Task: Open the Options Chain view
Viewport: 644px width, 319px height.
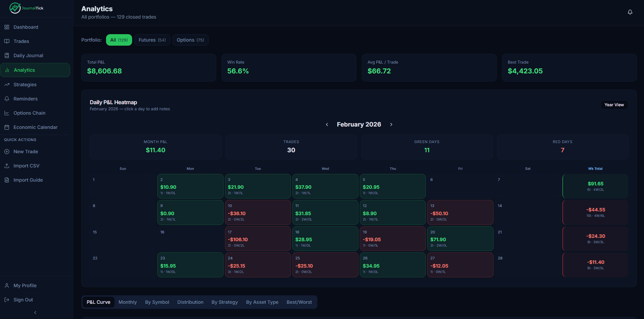Action: click(29, 113)
